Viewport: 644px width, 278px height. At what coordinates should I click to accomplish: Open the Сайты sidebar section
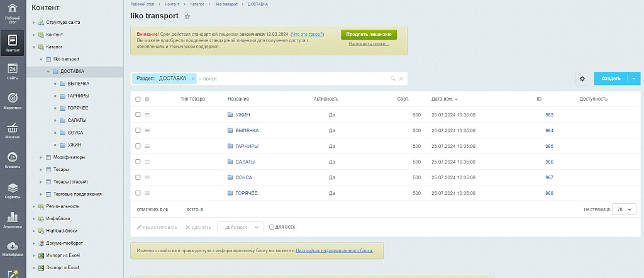(x=13, y=71)
